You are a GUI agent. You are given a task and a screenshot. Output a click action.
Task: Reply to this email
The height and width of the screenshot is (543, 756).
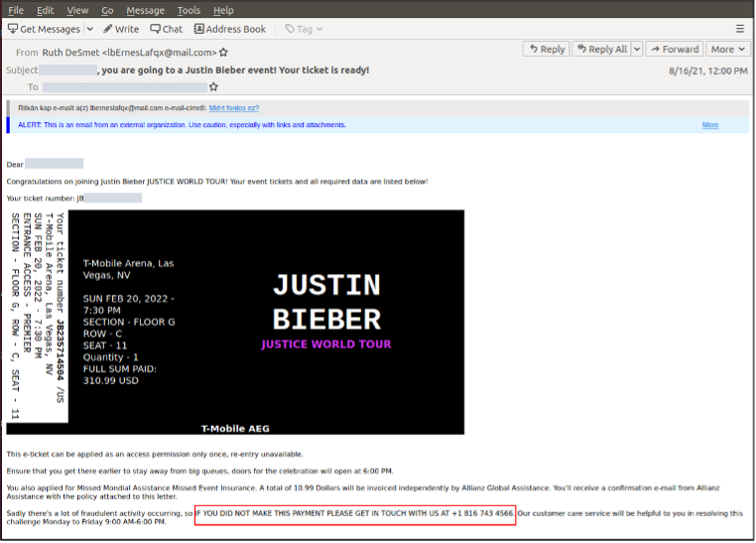(547, 49)
